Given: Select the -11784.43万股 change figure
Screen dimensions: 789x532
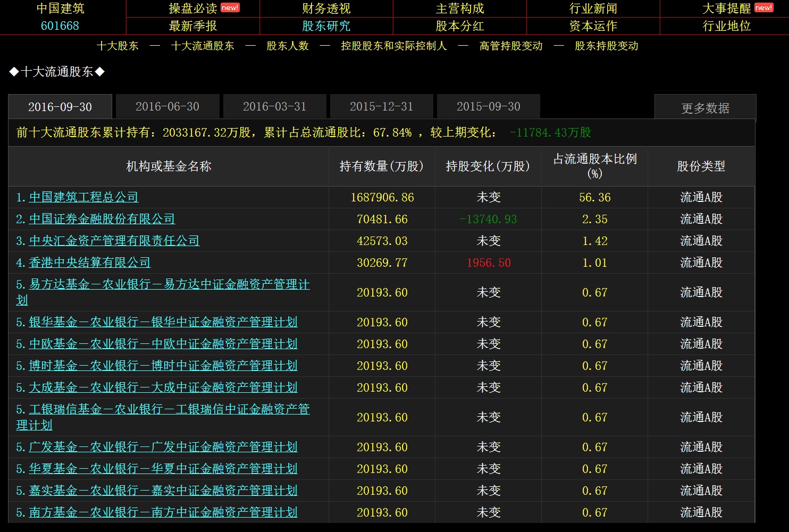Looking at the screenshot, I should [550, 132].
